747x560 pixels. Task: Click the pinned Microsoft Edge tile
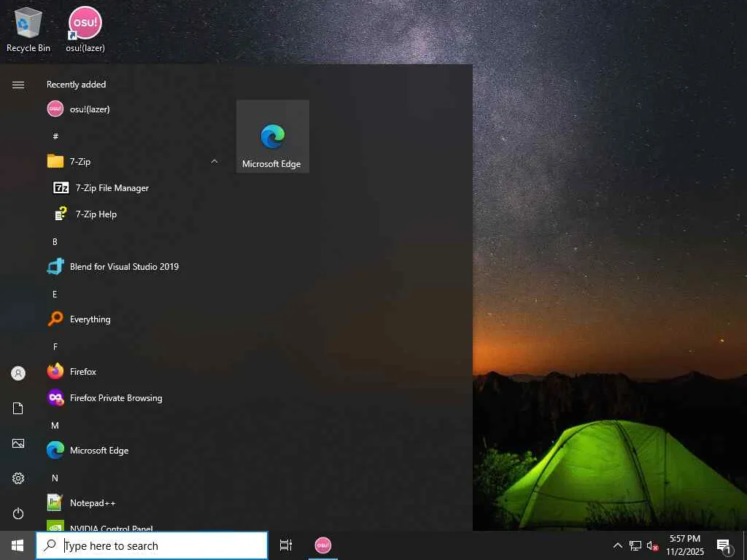[273, 136]
